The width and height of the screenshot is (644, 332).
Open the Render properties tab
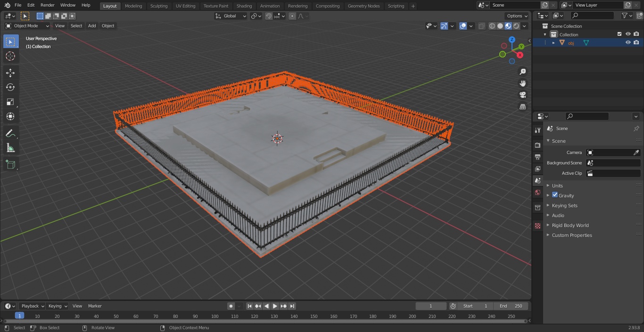coord(537,145)
